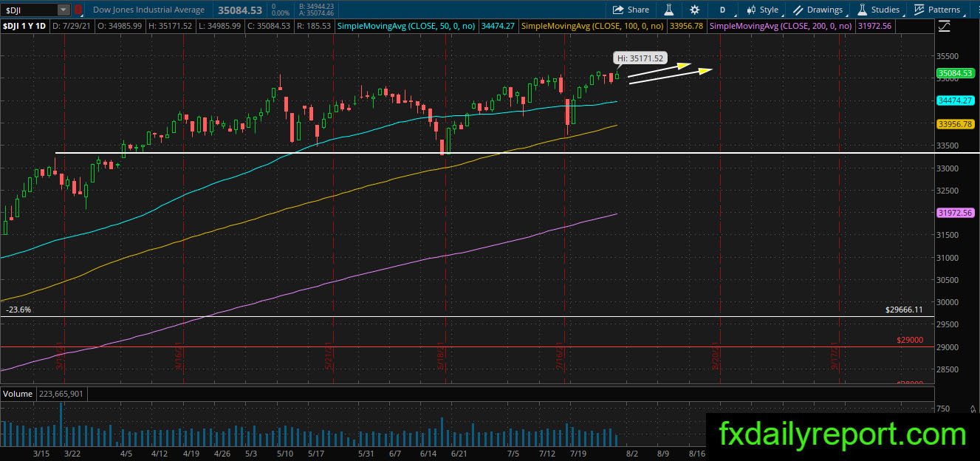Click the 31972.56 value in the study header
Image resolution: width=980 pixels, height=461 pixels.
pos(874,26)
